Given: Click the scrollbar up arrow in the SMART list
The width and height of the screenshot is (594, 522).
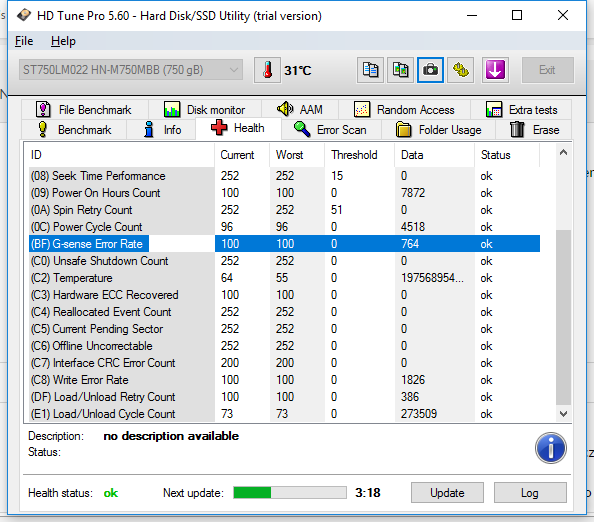Looking at the screenshot, I should point(563,153).
